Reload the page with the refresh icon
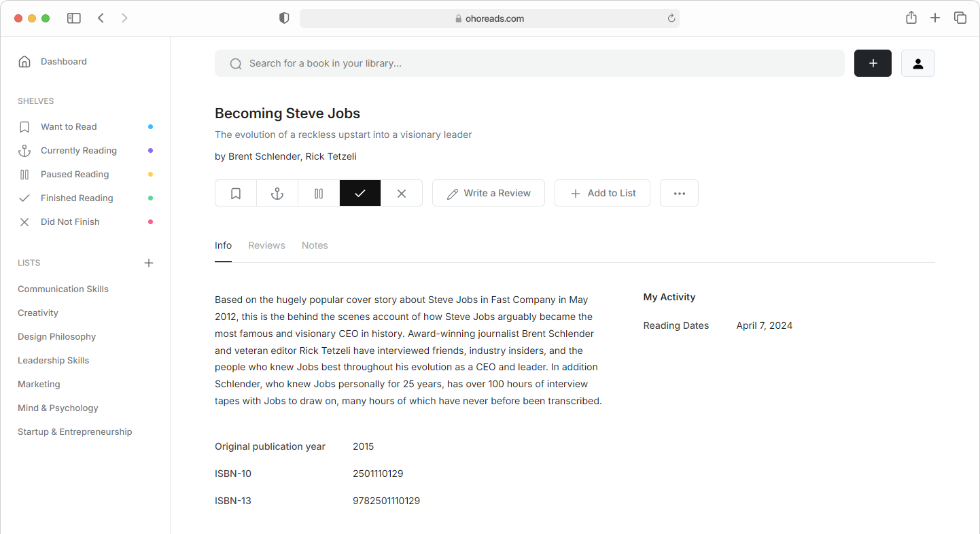The height and width of the screenshot is (534, 980). (671, 18)
